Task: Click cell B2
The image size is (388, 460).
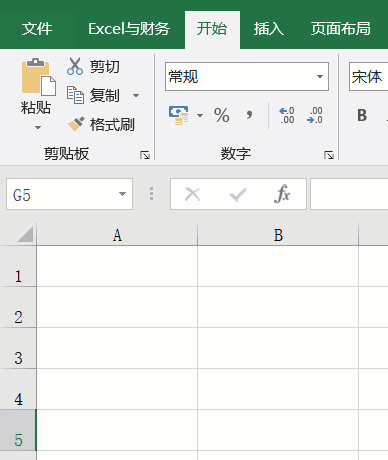Action: [x=278, y=307]
